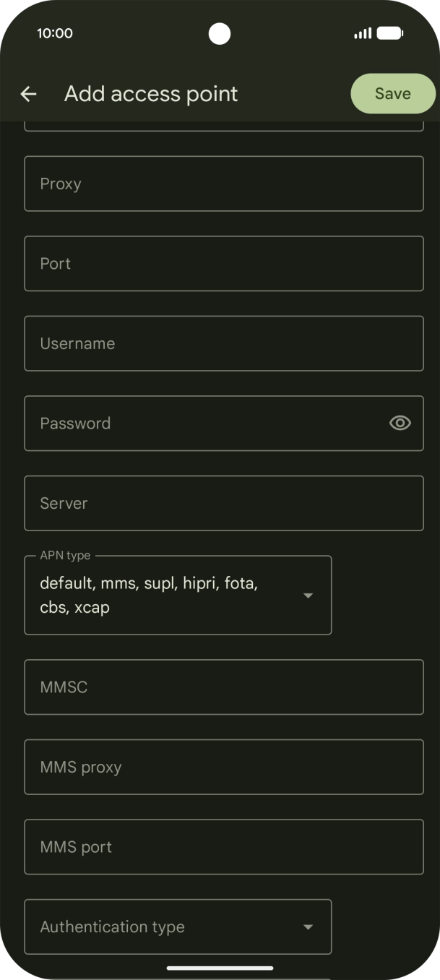Click the MMS port text field

(x=224, y=846)
